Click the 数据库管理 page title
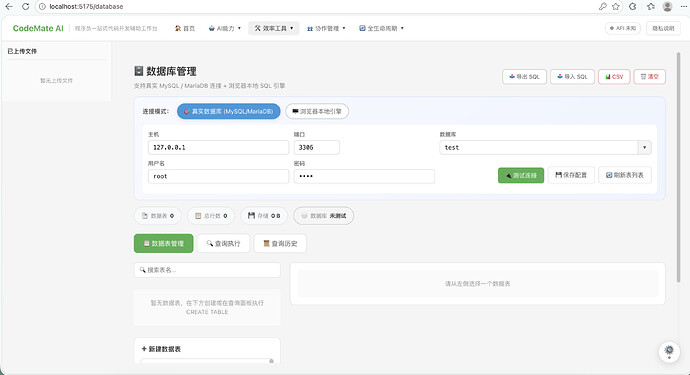 165,71
